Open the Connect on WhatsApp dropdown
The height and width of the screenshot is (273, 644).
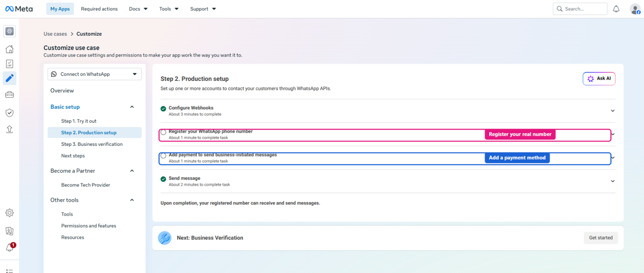click(x=95, y=74)
